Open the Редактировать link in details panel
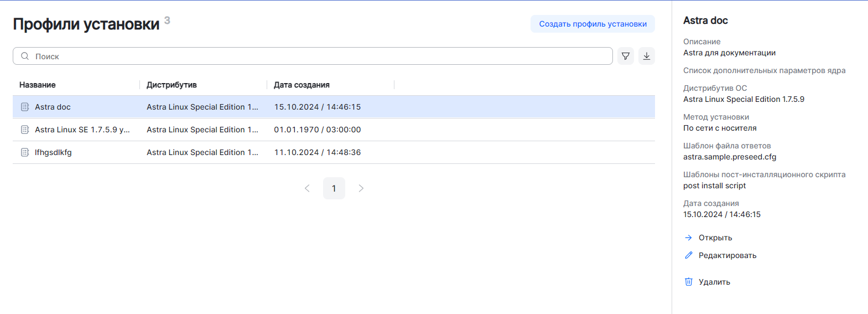 727,255
